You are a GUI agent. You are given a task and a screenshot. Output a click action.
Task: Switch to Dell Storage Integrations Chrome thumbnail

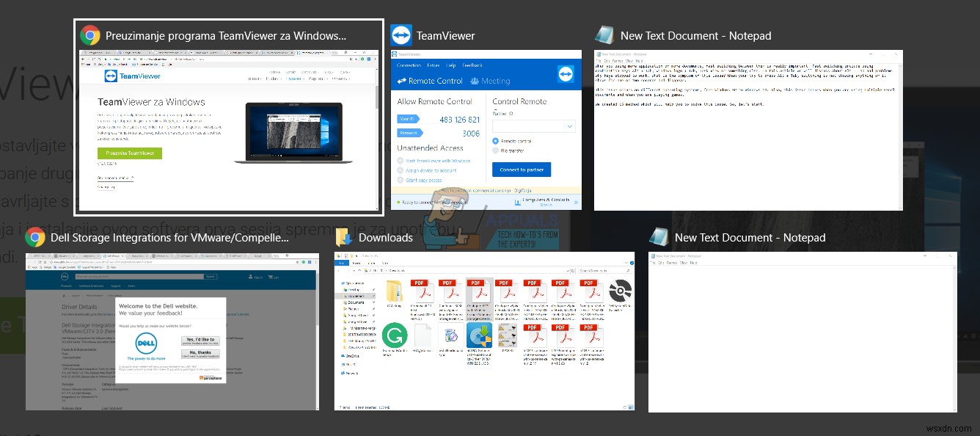pyautogui.click(x=172, y=331)
